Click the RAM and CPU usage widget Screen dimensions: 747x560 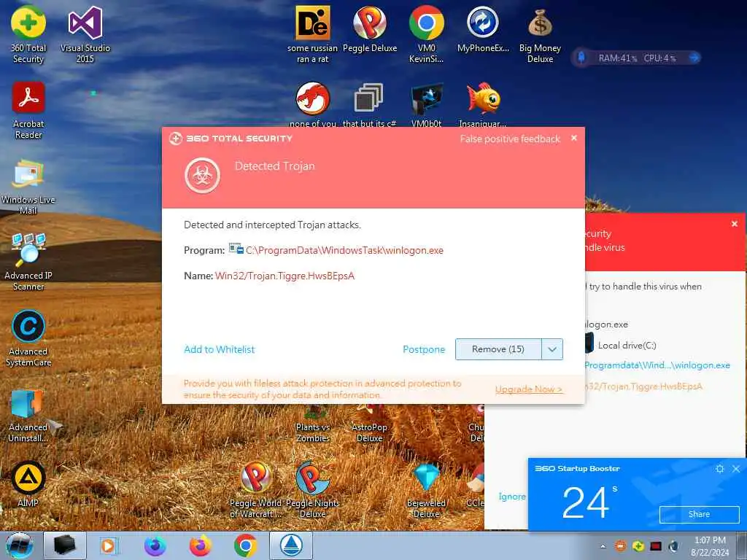coord(636,58)
